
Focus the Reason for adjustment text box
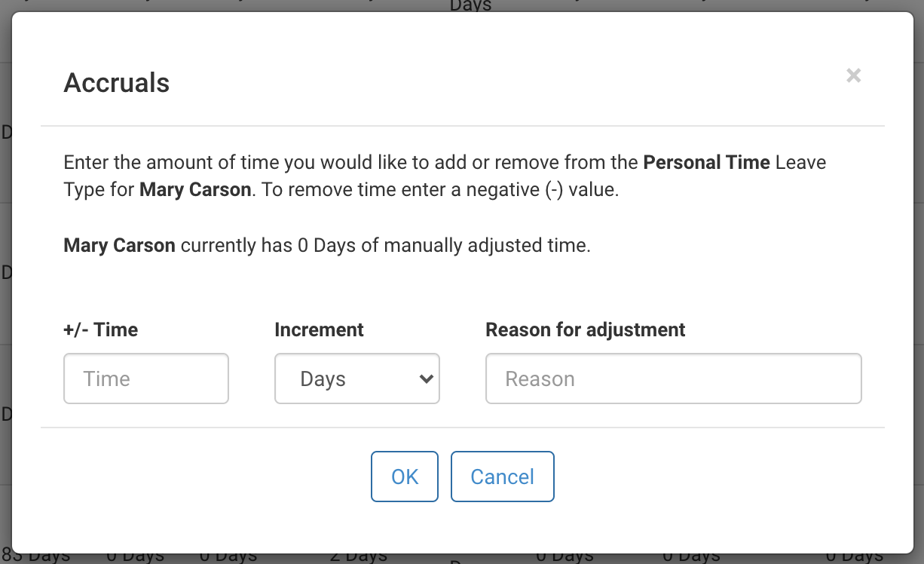[673, 379]
